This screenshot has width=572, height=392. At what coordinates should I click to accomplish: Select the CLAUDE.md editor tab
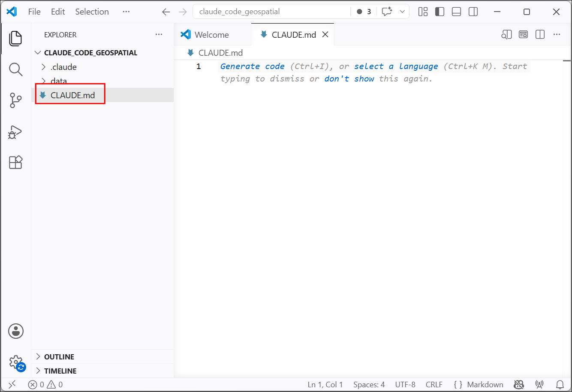293,35
